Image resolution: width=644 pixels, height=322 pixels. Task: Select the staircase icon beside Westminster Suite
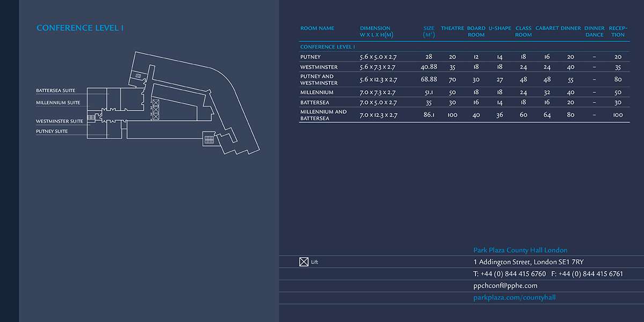[91, 117]
